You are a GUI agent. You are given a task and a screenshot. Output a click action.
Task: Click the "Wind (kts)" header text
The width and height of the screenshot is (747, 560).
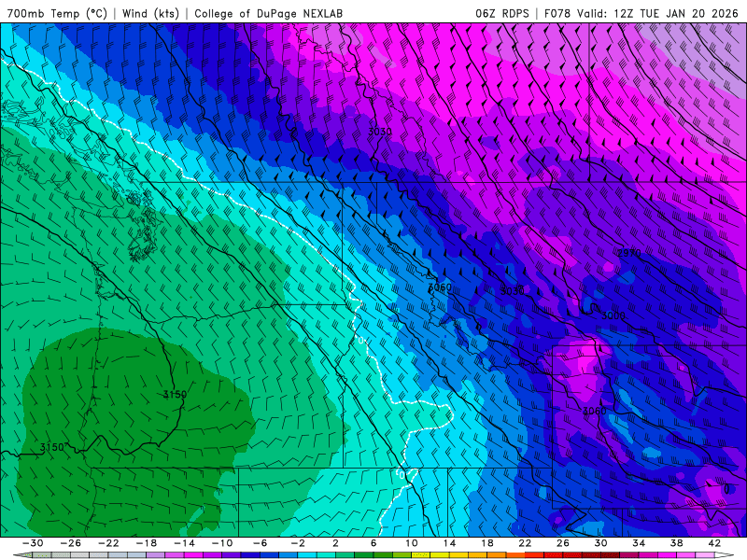point(150,13)
